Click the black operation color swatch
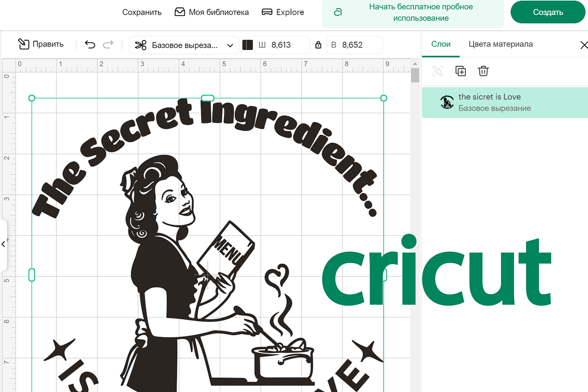The width and height of the screenshot is (588, 392). [247, 45]
